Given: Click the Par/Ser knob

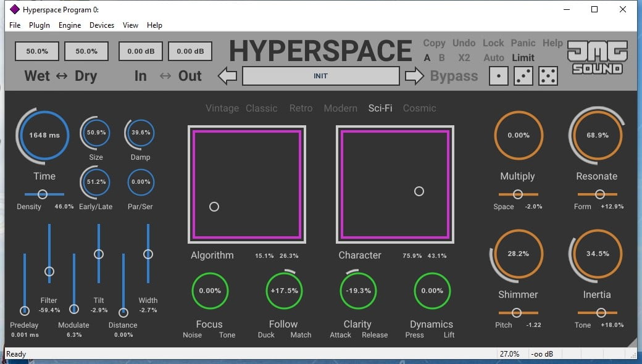Looking at the screenshot, I should [141, 182].
